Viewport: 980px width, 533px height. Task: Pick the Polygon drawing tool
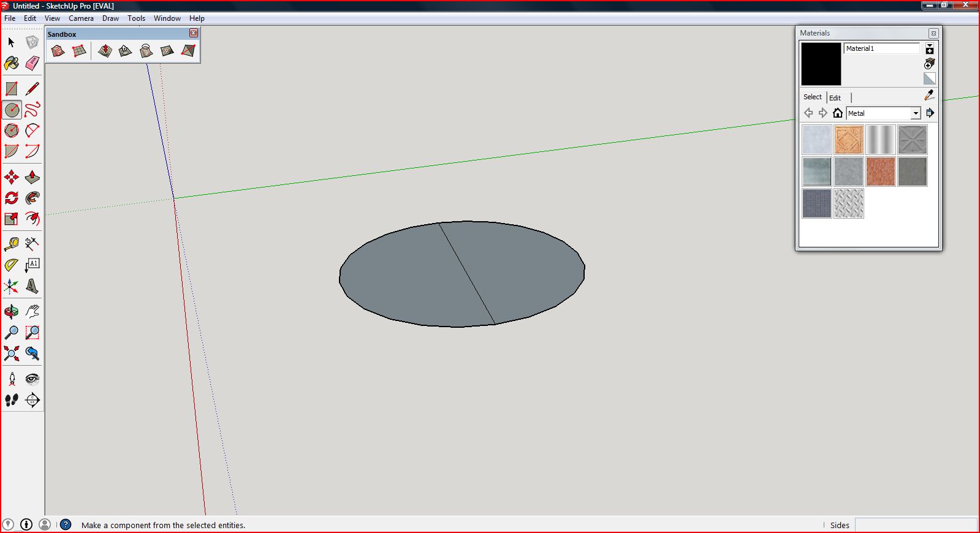(11, 130)
